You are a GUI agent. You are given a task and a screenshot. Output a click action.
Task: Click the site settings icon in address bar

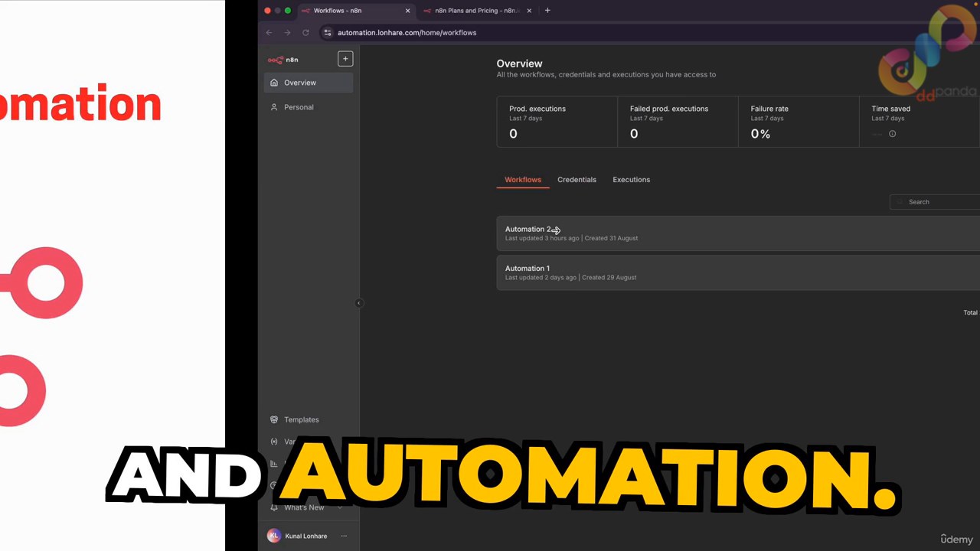click(328, 33)
